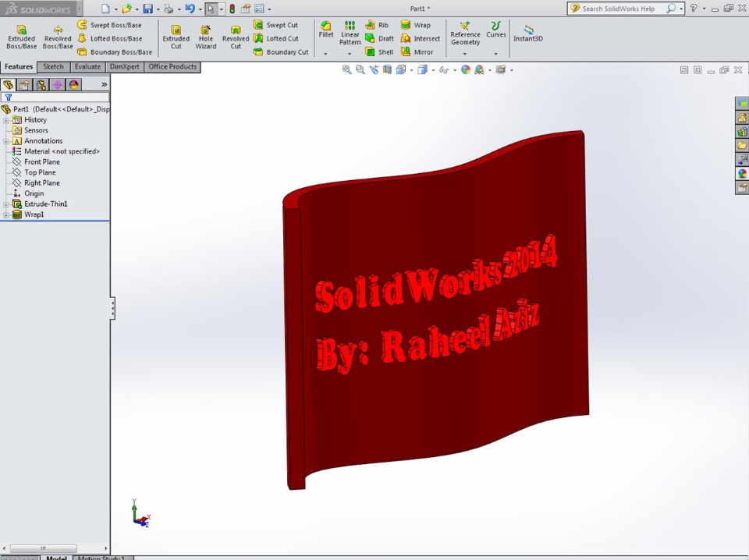Image resolution: width=749 pixels, height=560 pixels.
Task: Select the Mirror tool
Action: point(417,51)
